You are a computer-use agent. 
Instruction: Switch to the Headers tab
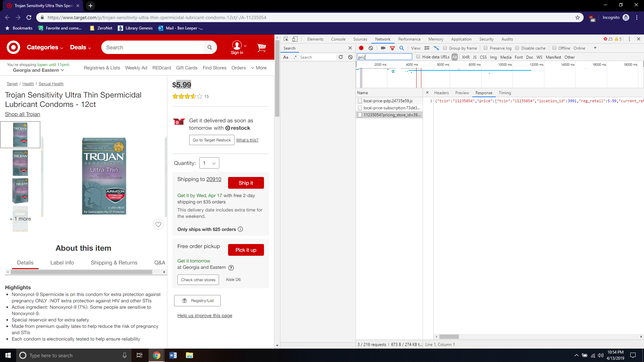pos(441,93)
